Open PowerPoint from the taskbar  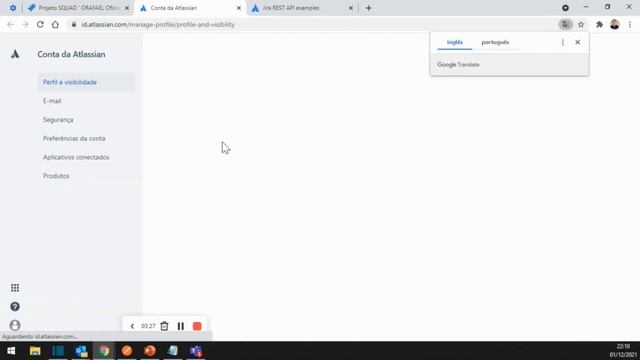click(x=150, y=351)
